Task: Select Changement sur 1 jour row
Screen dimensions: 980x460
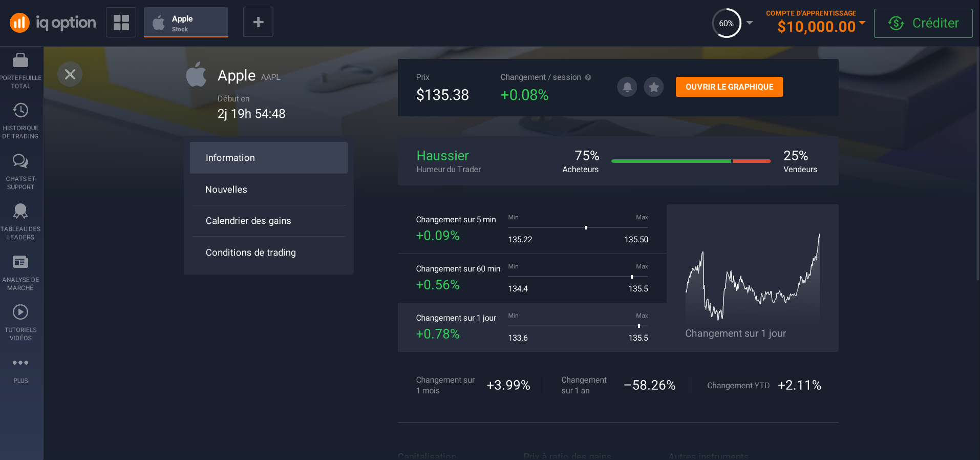Action: [x=532, y=327]
